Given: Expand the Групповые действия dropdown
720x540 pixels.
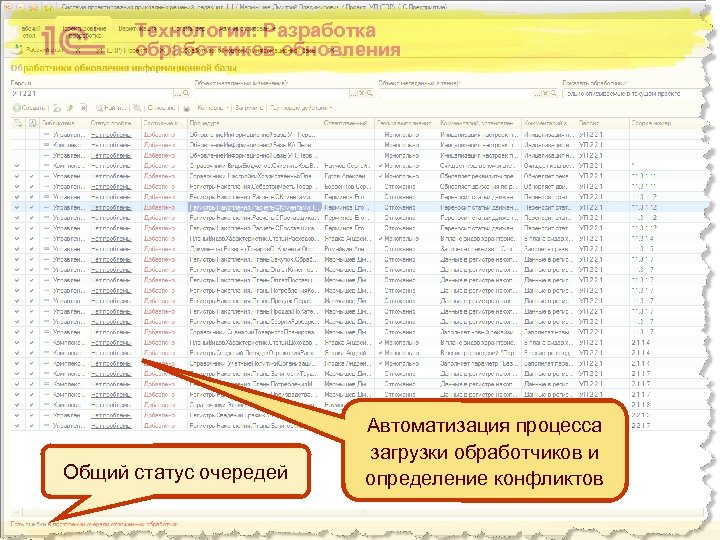Looking at the screenshot, I should pyautogui.click(x=301, y=108).
